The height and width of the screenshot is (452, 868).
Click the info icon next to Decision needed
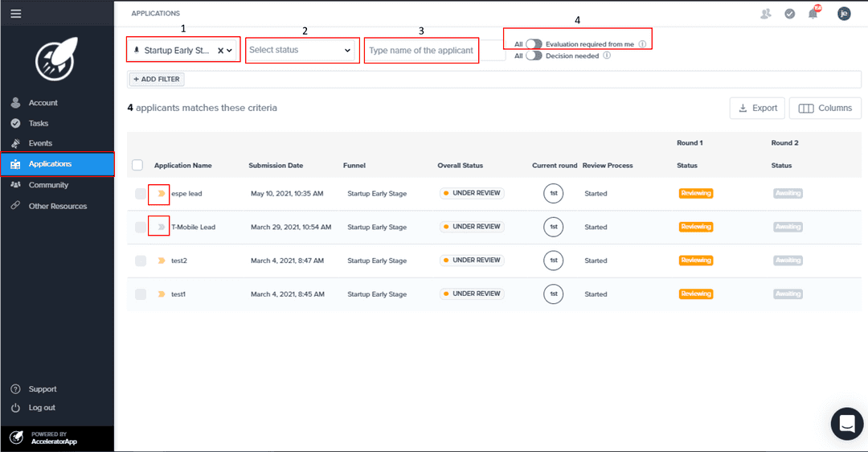[607, 56]
